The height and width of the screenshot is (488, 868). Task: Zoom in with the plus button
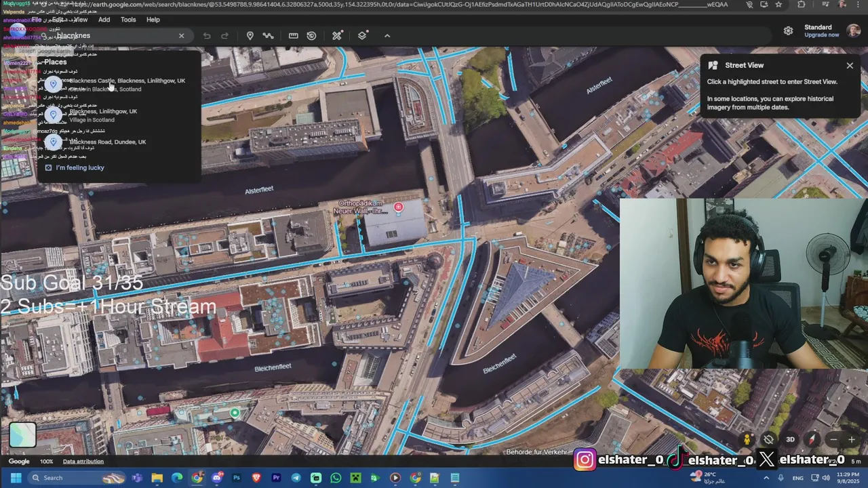click(x=852, y=440)
